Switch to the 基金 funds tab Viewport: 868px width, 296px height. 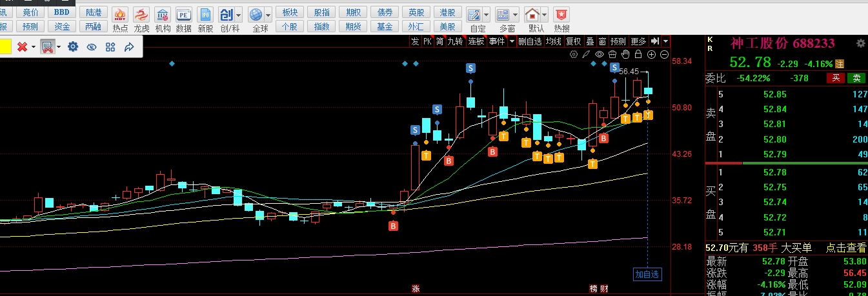[x=385, y=26]
